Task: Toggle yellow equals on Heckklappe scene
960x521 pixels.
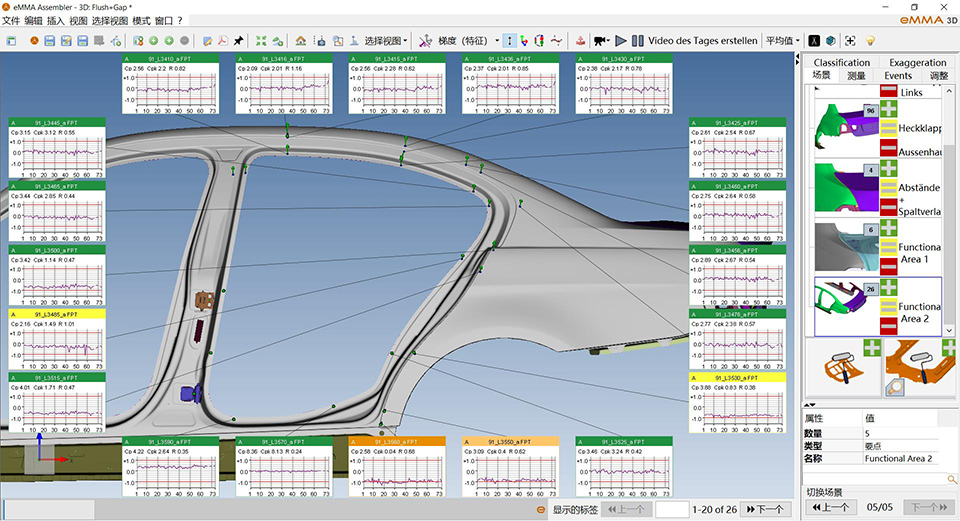Action: click(887, 129)
